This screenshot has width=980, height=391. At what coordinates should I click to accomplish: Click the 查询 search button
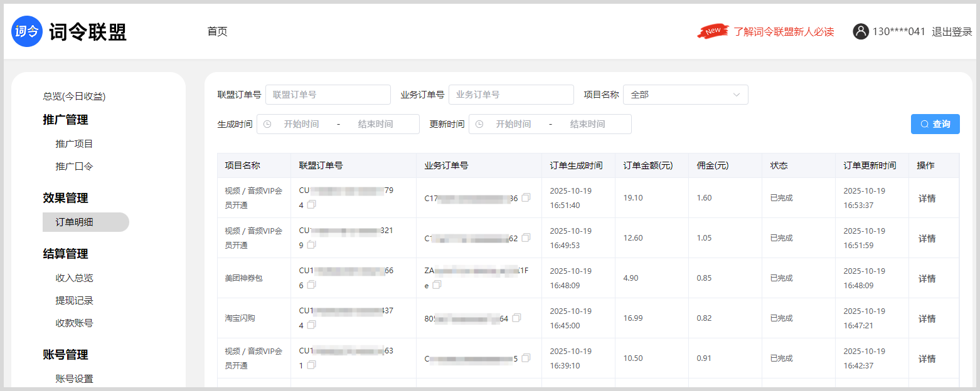click(x=935, y=124)
